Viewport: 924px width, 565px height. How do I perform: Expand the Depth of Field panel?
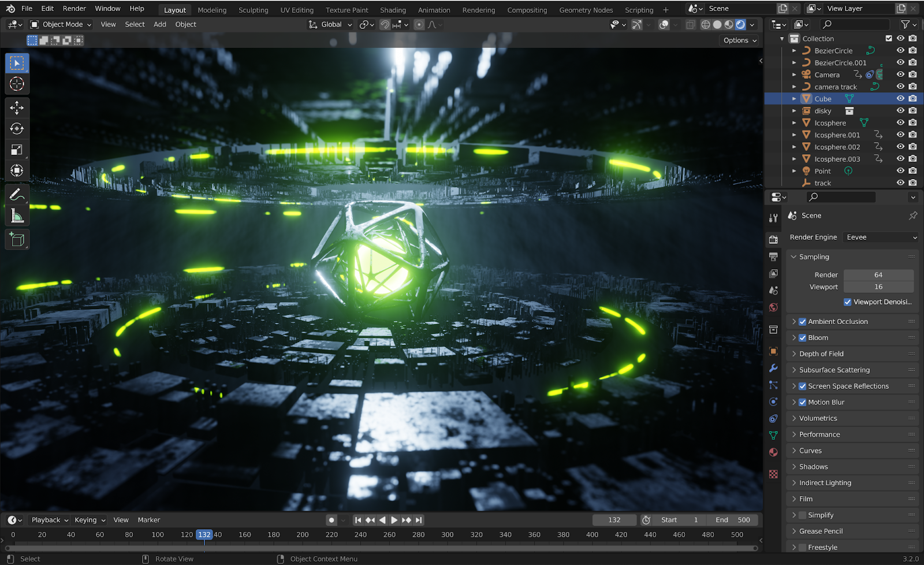point(821,354)
